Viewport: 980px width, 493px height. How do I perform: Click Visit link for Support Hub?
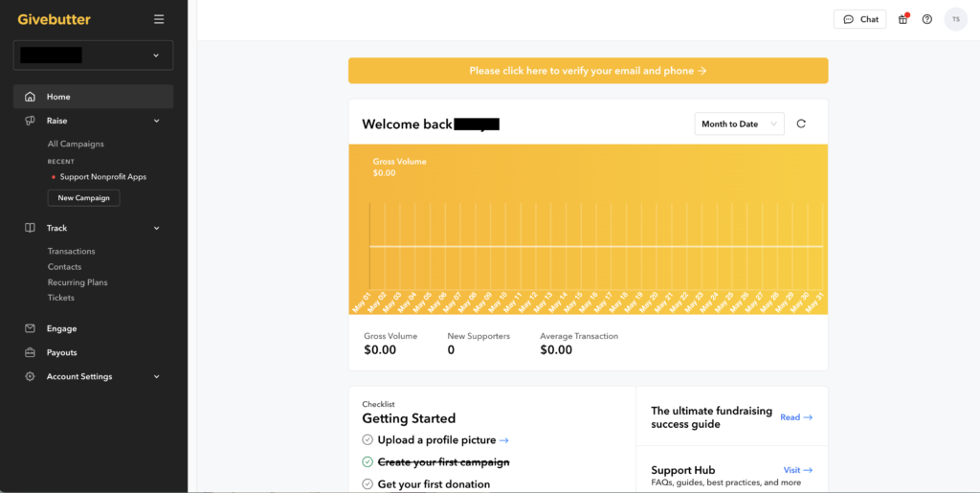click(798, 470)
